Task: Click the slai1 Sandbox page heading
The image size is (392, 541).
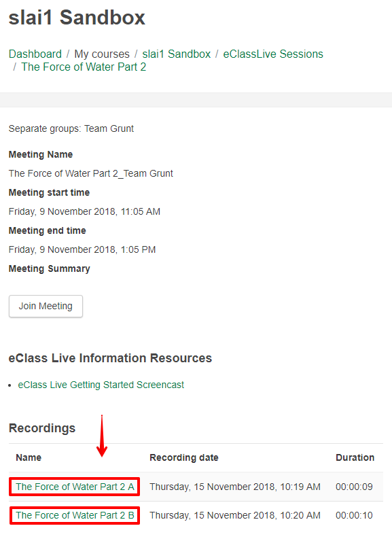Action: click(77, 18)
